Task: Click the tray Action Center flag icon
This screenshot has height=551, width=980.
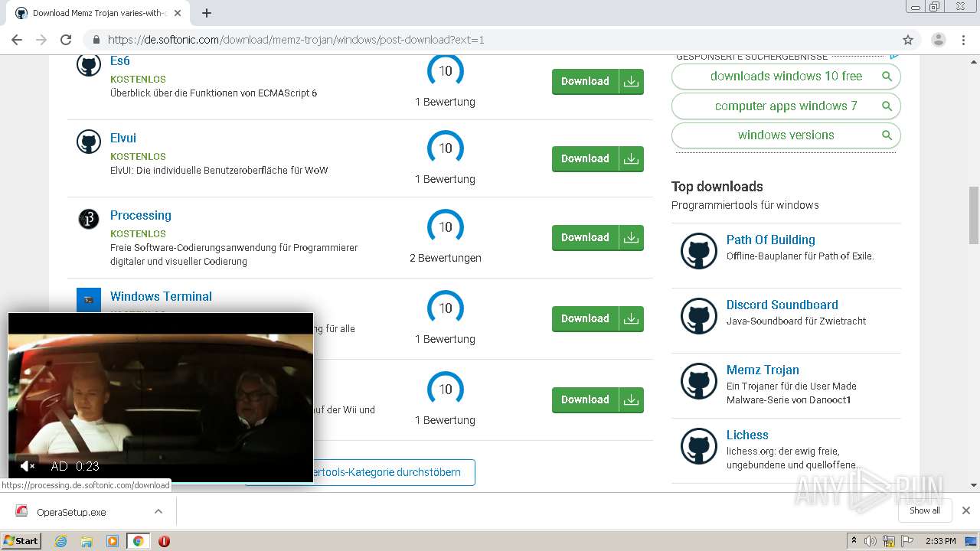Action: pos(907,541)
